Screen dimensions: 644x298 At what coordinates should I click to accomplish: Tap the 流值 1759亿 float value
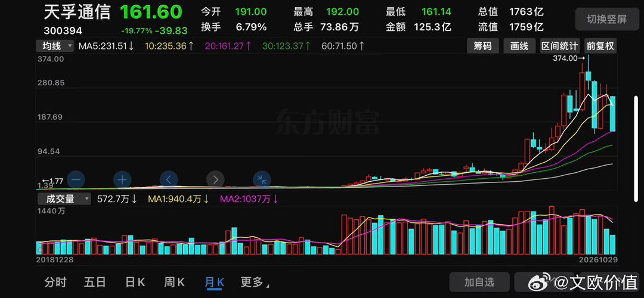511,27
